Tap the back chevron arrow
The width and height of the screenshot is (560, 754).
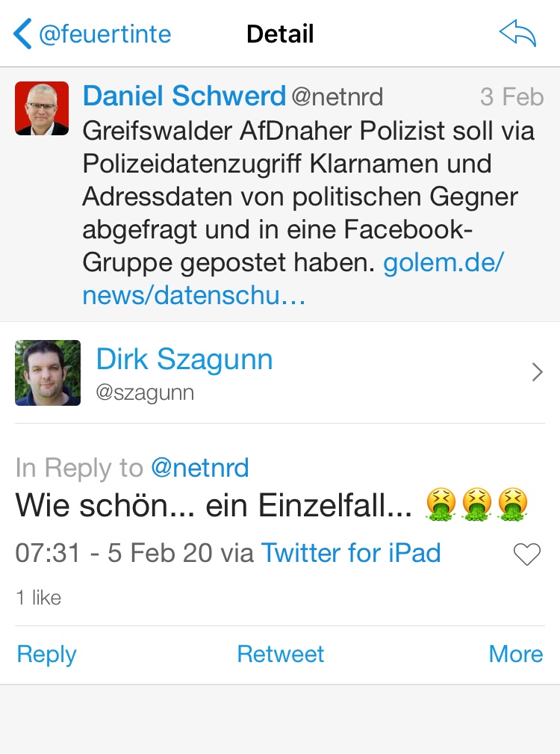click(x=22, y=34)
